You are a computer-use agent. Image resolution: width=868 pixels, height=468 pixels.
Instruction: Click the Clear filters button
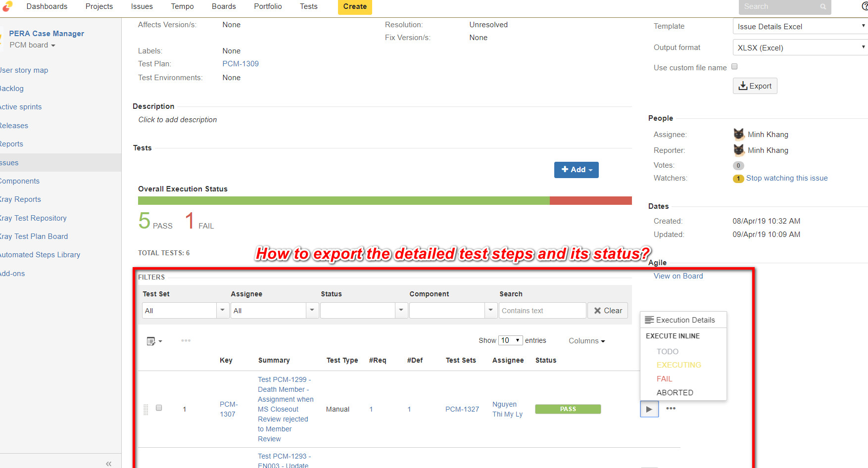click(x=608, y=310)
